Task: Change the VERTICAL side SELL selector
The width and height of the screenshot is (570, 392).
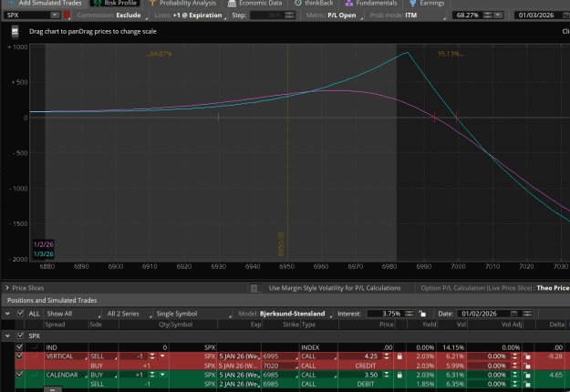Action: point(104,356)
